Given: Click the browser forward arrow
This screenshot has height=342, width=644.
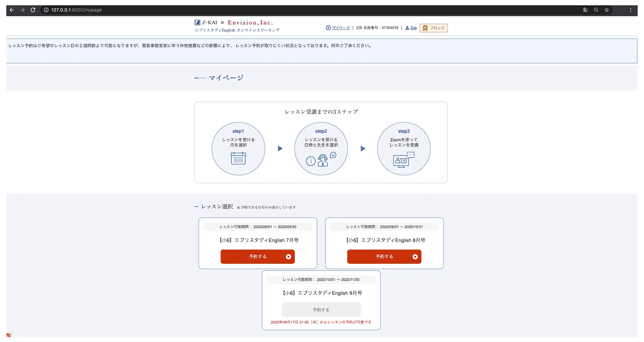Looking at the screenshot, I should pos(22,10).
